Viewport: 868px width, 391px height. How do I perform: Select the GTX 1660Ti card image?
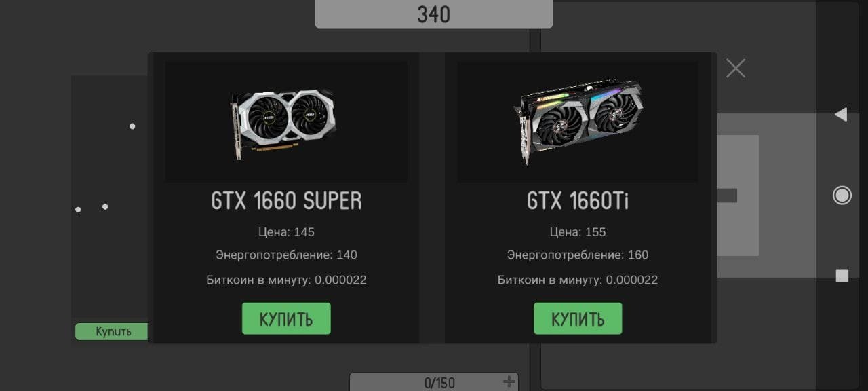pyautogui.click(x=578, y=122)
